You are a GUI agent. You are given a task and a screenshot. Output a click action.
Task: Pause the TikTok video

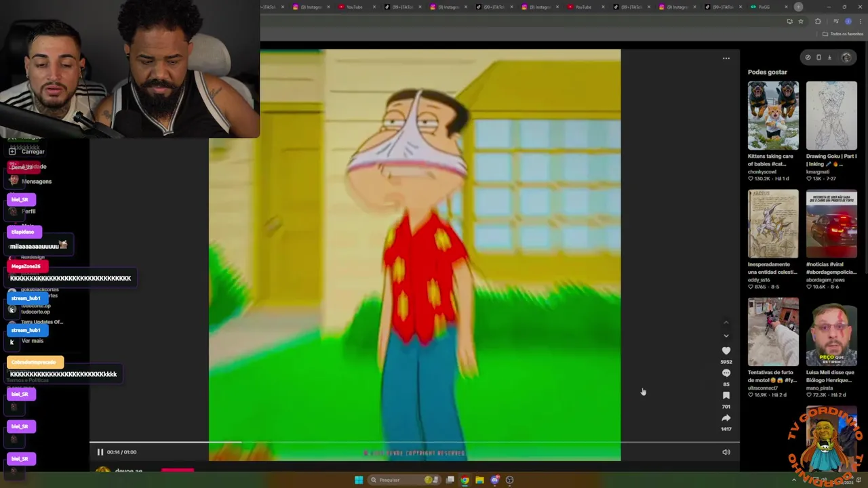100,452
